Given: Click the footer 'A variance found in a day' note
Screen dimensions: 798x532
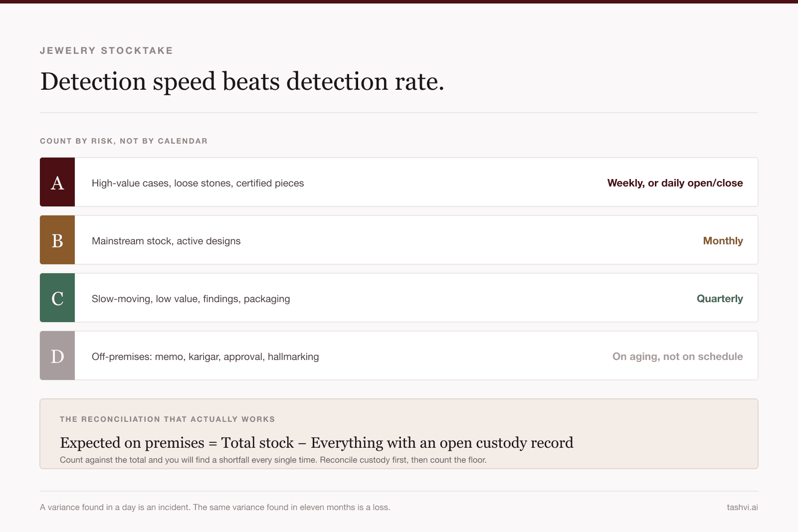Looking at the screenshot, I should click(x=215, y=507).
